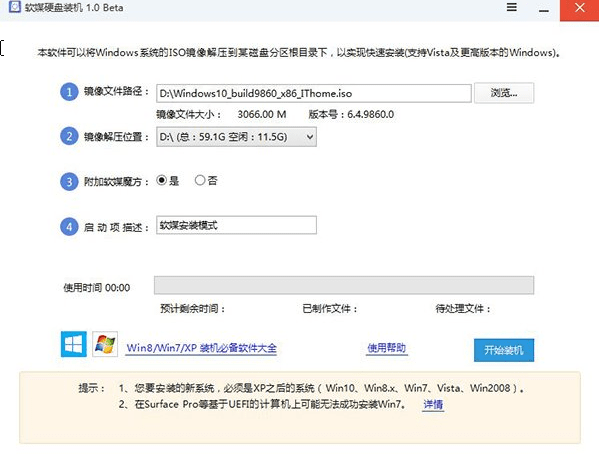
Task: Click the 待处理文件 label
Action: coord(463,308)
